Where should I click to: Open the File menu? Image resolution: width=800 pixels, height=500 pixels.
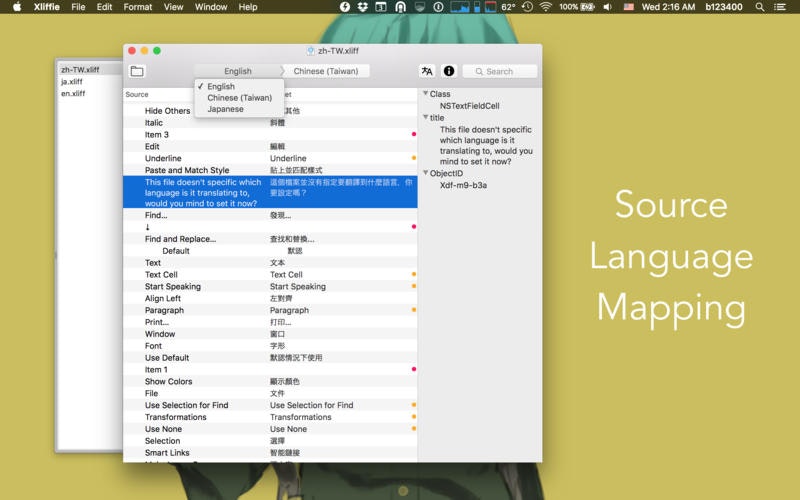pos(78,7)
